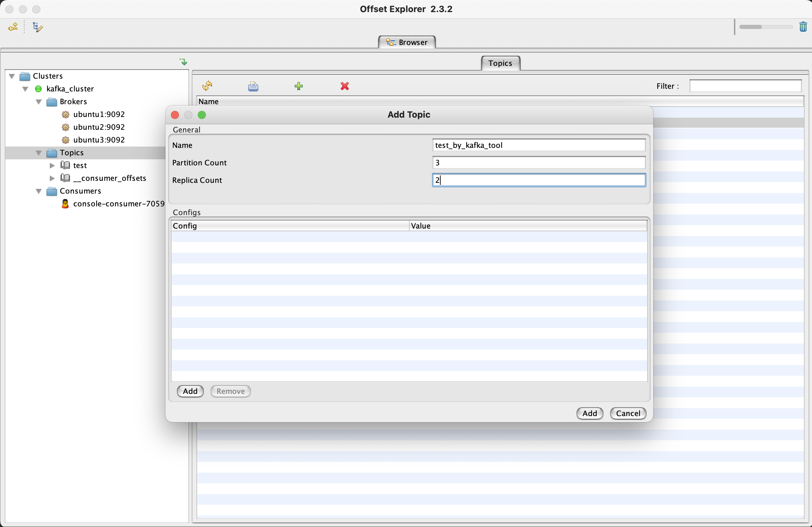Click the memory usage bar at top right
This screenshot has height=527, width=812.
click(766, 27)
